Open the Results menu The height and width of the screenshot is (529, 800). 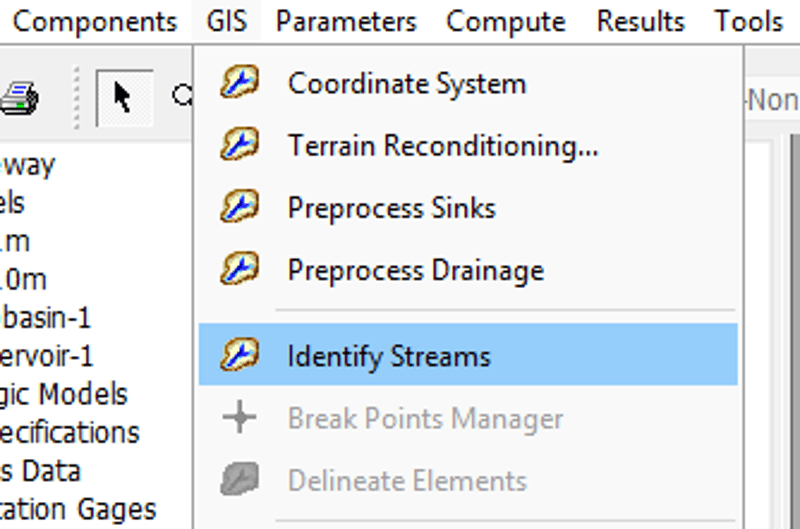[641, 21]
